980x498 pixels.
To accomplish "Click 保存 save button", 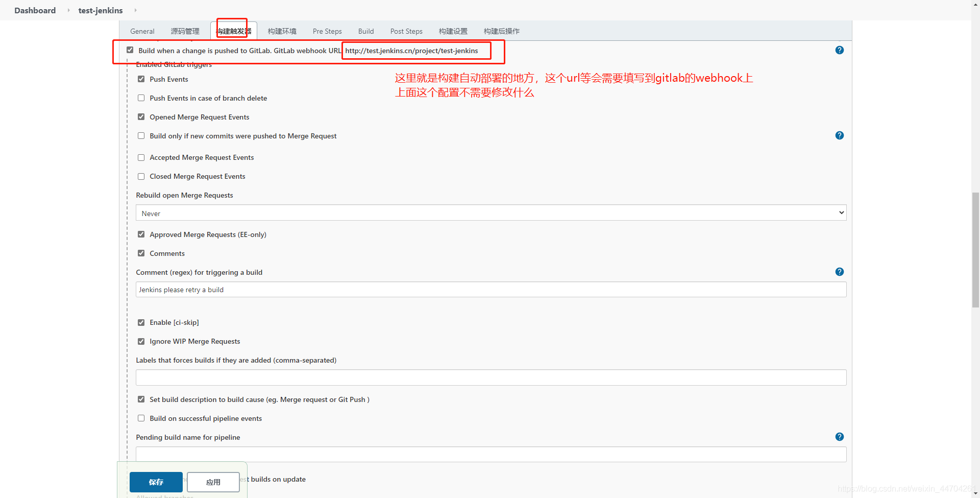I will click(156, 482).
